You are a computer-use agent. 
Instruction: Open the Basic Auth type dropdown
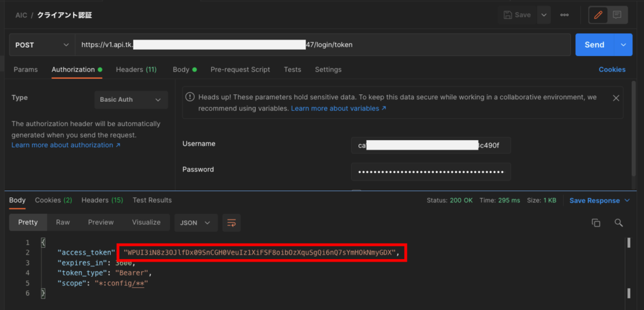[131, 99]
